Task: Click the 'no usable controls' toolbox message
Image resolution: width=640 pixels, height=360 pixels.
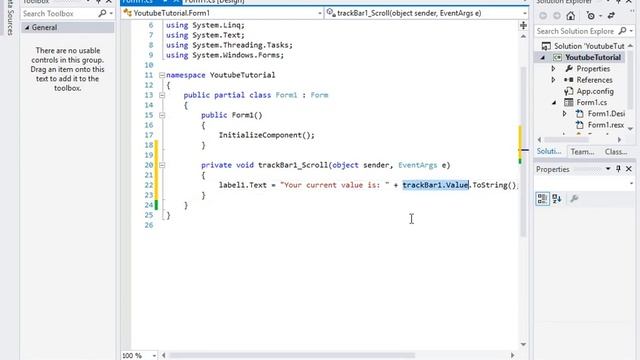Action: coord(67,69)
